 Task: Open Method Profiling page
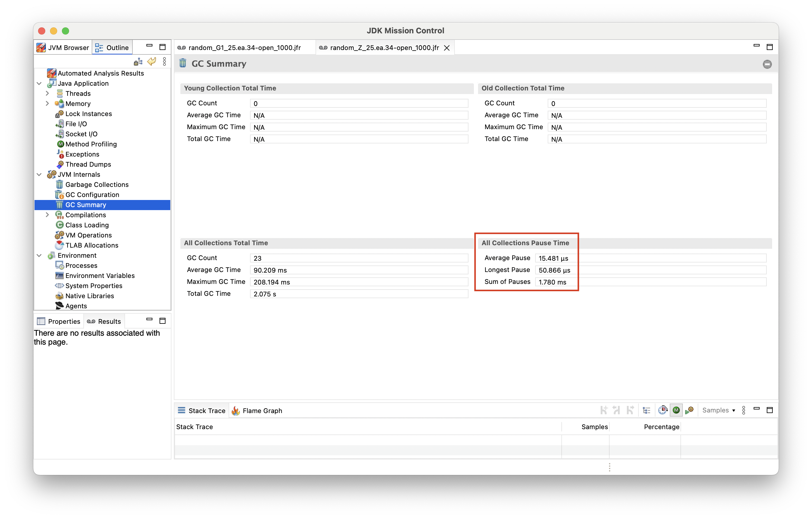tap(91, 144)
